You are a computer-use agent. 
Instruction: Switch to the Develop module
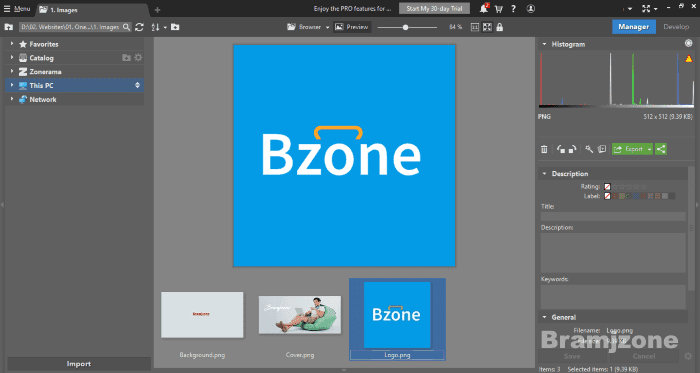coord(676,27)
